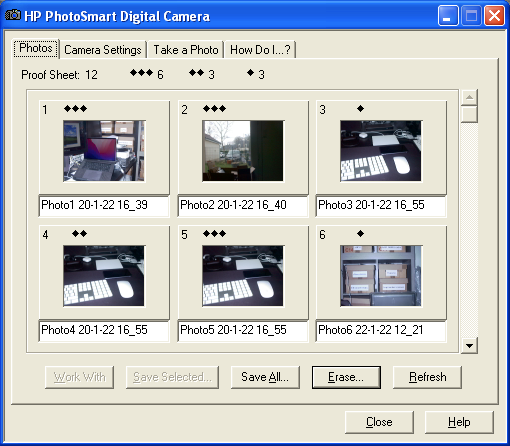Click the three-diamond quality icon on photo 2
Screen dimensions: 510x446
coord(214,109)
